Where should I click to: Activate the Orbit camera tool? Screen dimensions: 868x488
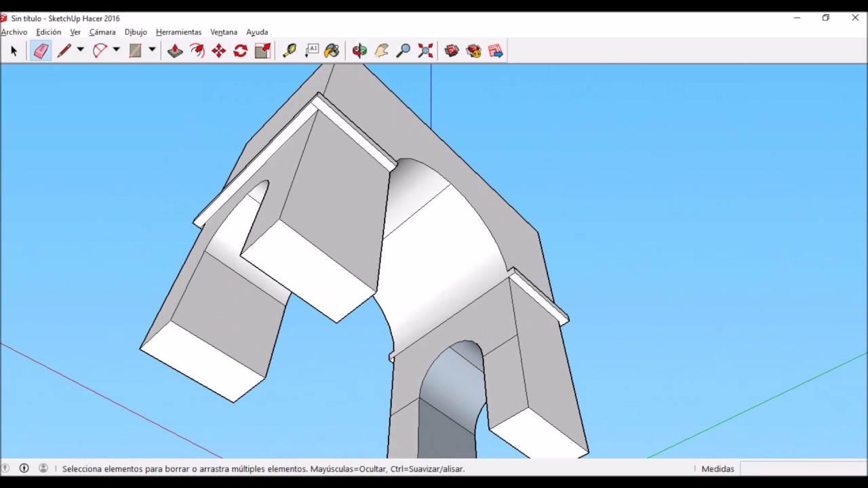tap(359, 51)
